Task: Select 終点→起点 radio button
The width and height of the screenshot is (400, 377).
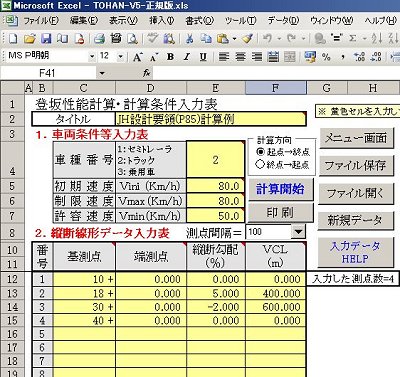Action: pyautogui.click(x=261, y=164)
